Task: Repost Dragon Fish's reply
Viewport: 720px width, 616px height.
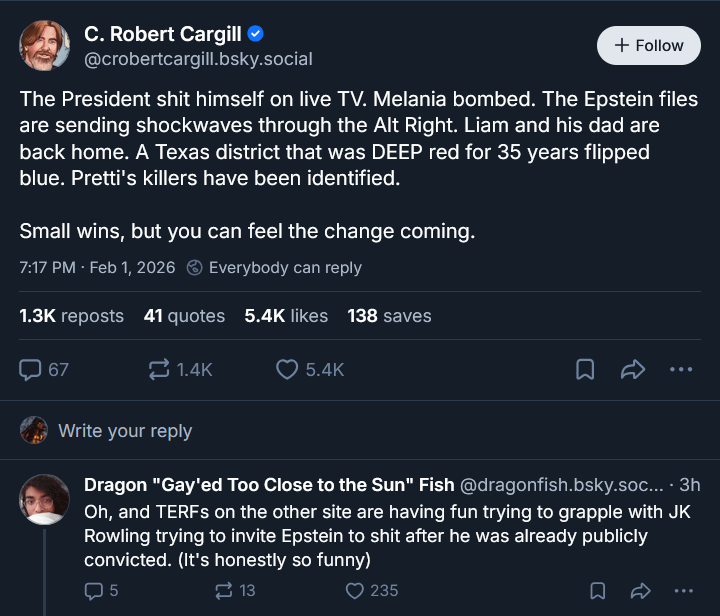Action: click(224, 590)
